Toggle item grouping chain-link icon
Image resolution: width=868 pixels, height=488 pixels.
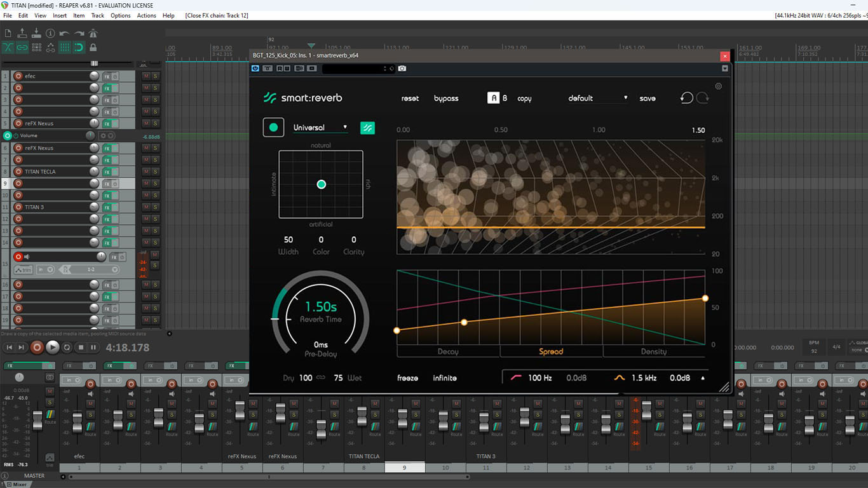click(22, 47)
